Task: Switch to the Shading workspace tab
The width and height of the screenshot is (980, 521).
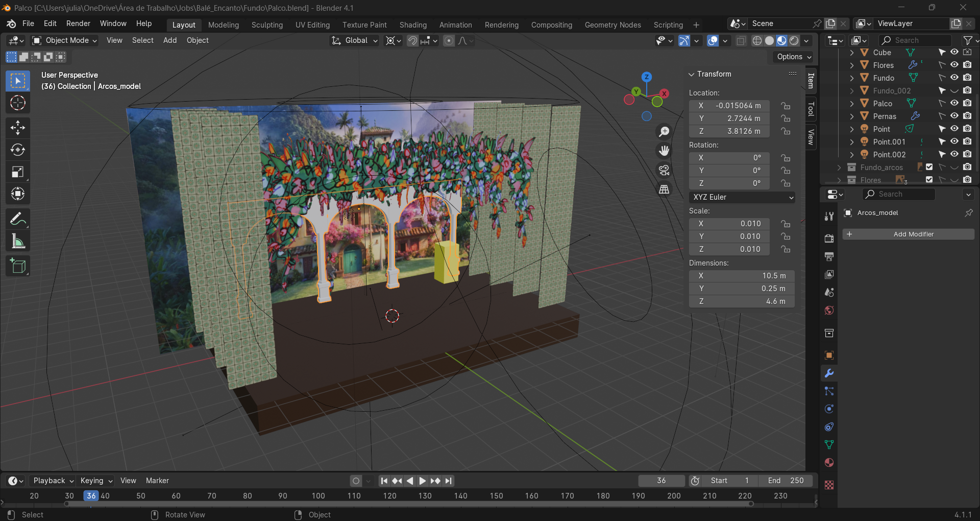Action: [413, 25]
